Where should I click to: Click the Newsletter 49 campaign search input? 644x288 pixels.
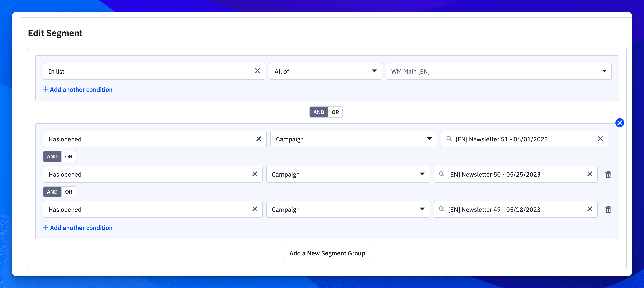515,209
